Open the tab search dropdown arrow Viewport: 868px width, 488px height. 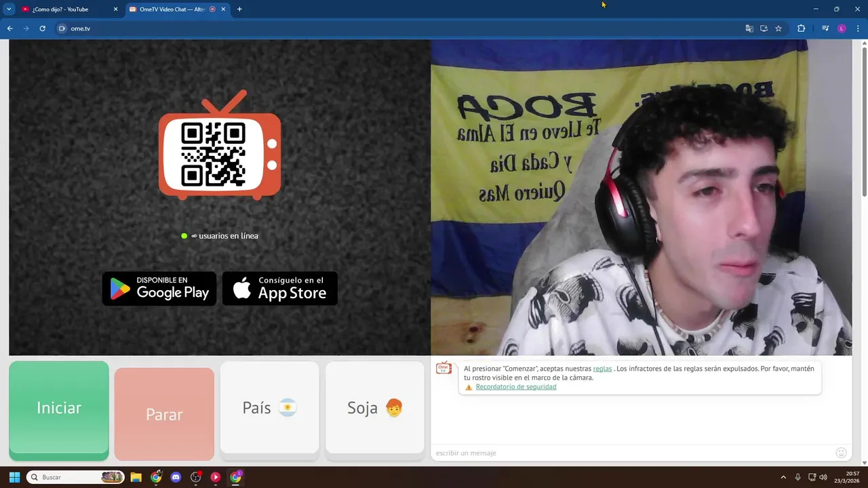click(x=9, y=9)
